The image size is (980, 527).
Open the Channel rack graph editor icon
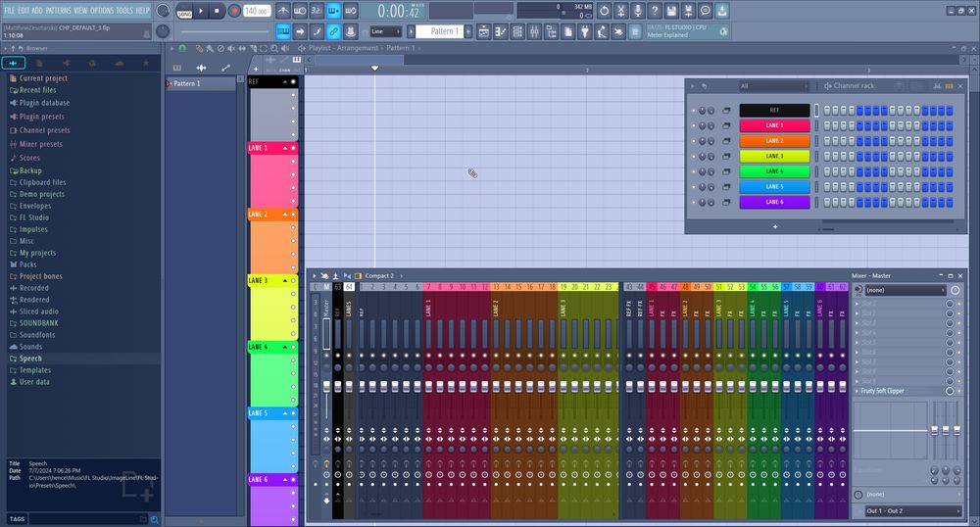[x=937, y=85]
